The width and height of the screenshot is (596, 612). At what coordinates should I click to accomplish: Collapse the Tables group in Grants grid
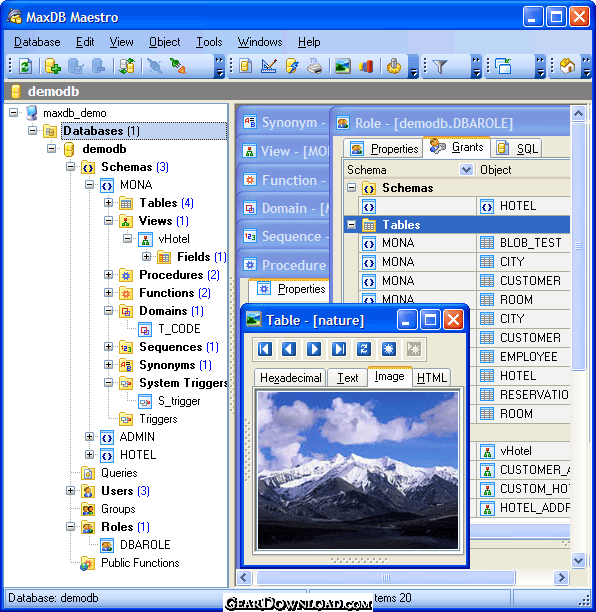[352, 225]
